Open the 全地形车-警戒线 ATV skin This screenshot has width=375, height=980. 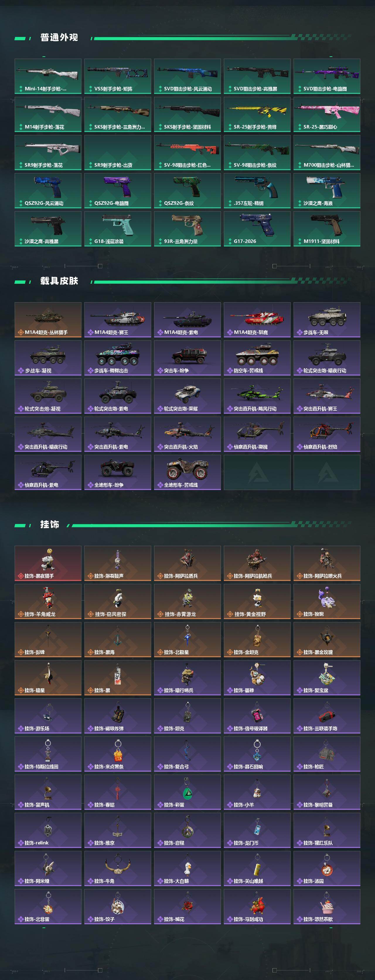(x=187, y=472)
